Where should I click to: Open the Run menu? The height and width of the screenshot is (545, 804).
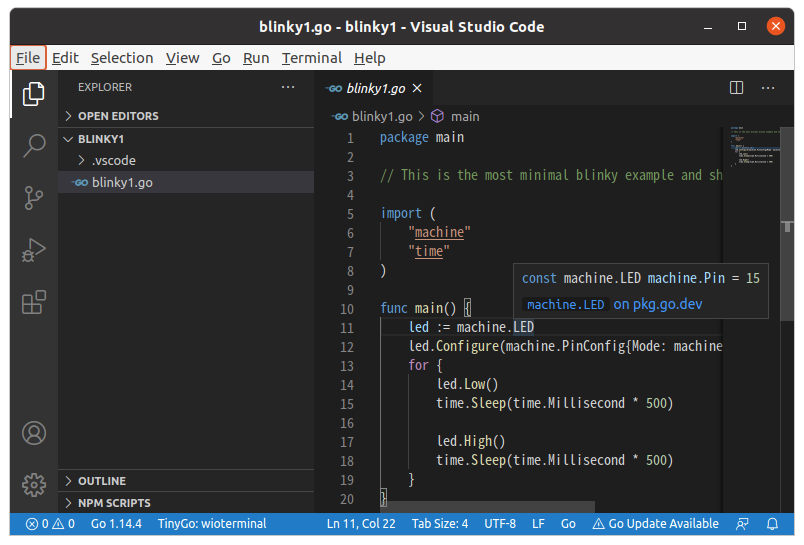click(x=256, y=58)
